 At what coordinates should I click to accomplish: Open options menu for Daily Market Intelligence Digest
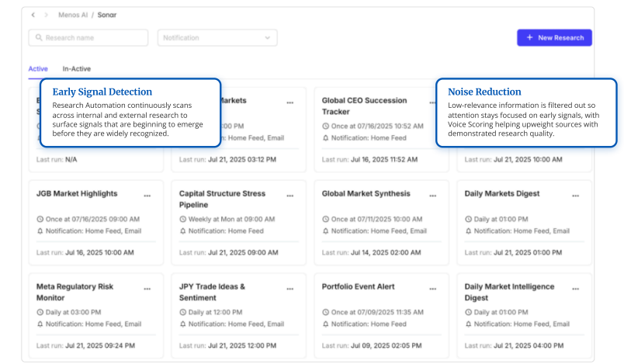click(x=575, y=289)
